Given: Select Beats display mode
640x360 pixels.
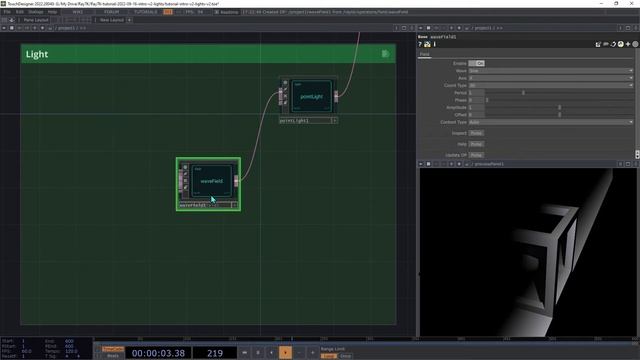Looking at the screenshot, I should pos(113,356).
